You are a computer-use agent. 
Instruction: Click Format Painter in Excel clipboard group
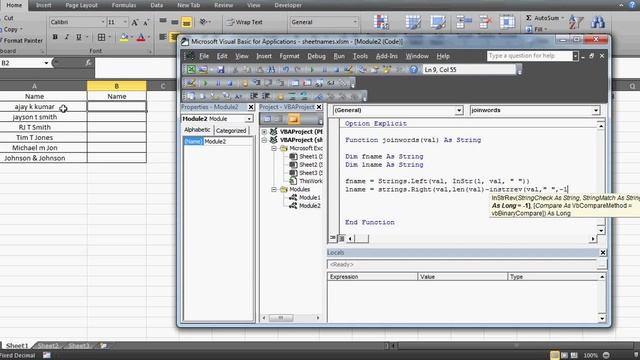point(22,40)
